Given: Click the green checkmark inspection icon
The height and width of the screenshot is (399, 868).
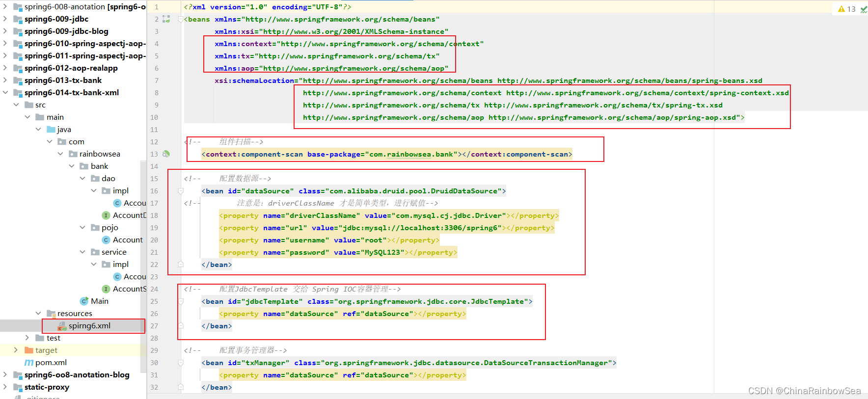Looking at the screenshot, I should (864, 9).
